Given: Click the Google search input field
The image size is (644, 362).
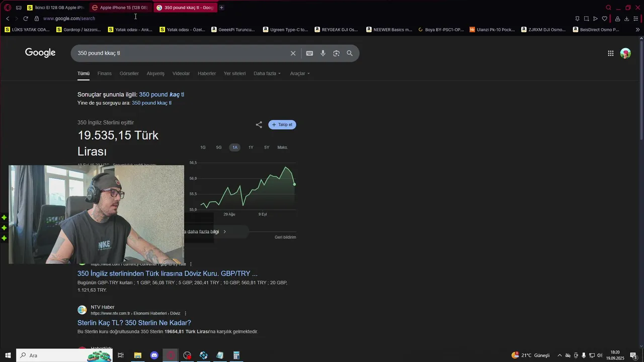Looking at the screenshot, I should [x=181, y=53].
